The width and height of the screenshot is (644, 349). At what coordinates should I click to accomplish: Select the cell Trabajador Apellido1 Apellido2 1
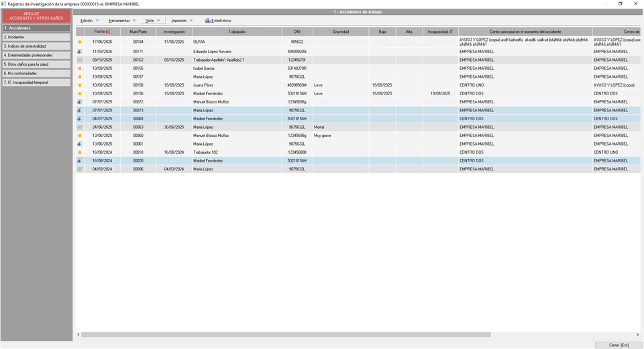[237, 60]
